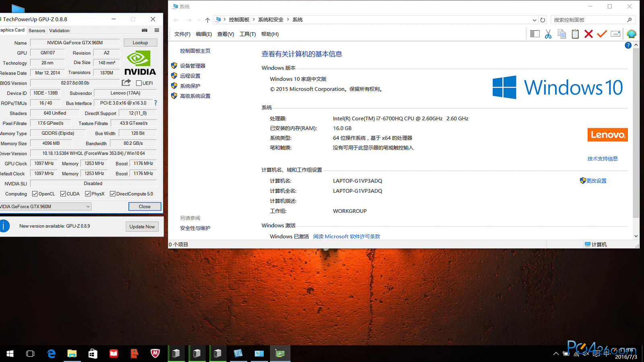
Task: Open 远程设置 link
Action: pos(190,76)
